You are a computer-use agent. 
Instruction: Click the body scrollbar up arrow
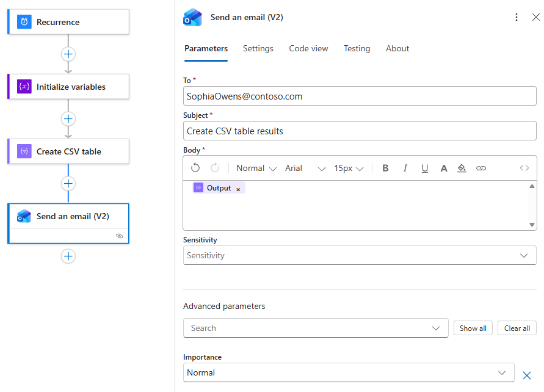coord(532,186)
